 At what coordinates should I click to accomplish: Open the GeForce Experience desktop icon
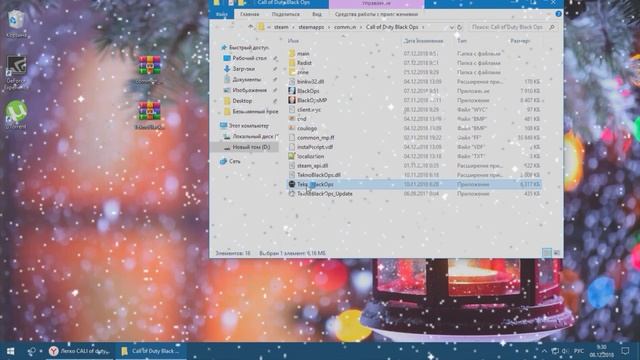coord(16,72)
